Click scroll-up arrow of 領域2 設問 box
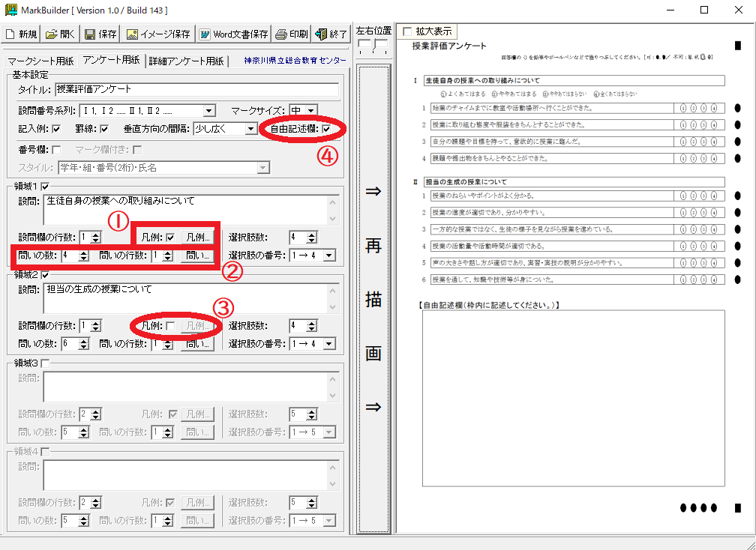756x550 pixels. [333, 291]
